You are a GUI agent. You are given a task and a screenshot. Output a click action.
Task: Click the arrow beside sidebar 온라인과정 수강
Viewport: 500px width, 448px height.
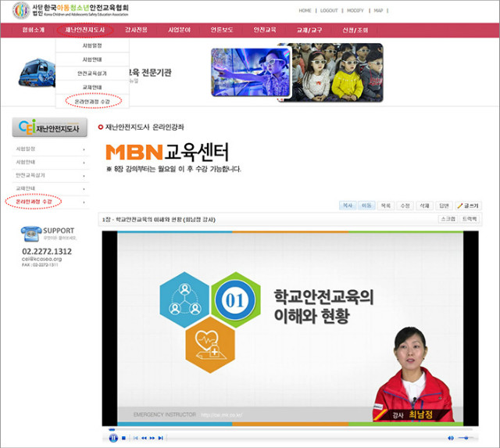tap(84, 202)
